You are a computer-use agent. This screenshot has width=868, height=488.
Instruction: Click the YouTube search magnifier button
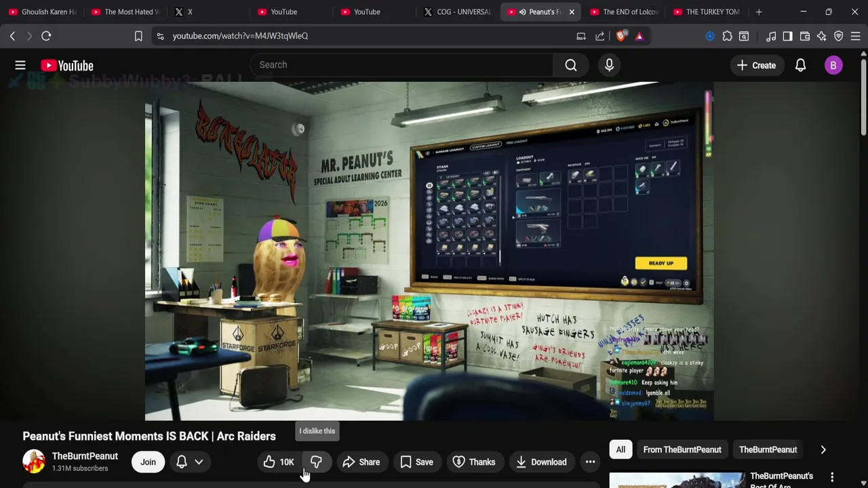coord(571,65)
